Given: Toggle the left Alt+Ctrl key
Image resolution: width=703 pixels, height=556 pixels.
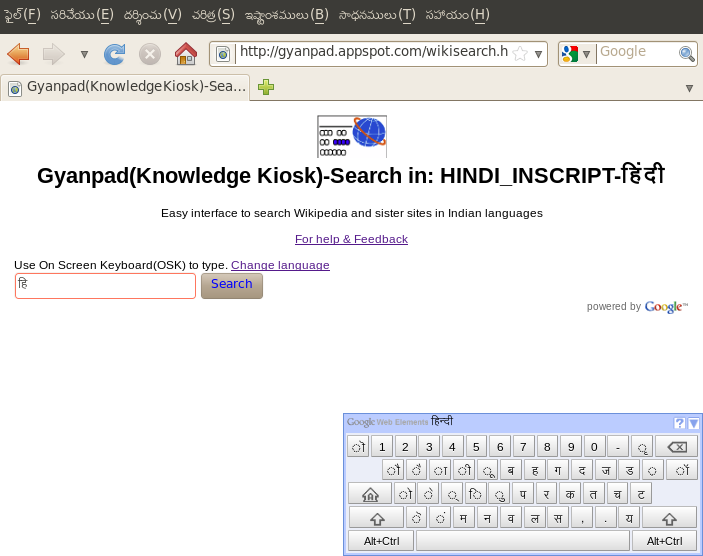Looking at the screenshot, I should (x=381, y=541).
